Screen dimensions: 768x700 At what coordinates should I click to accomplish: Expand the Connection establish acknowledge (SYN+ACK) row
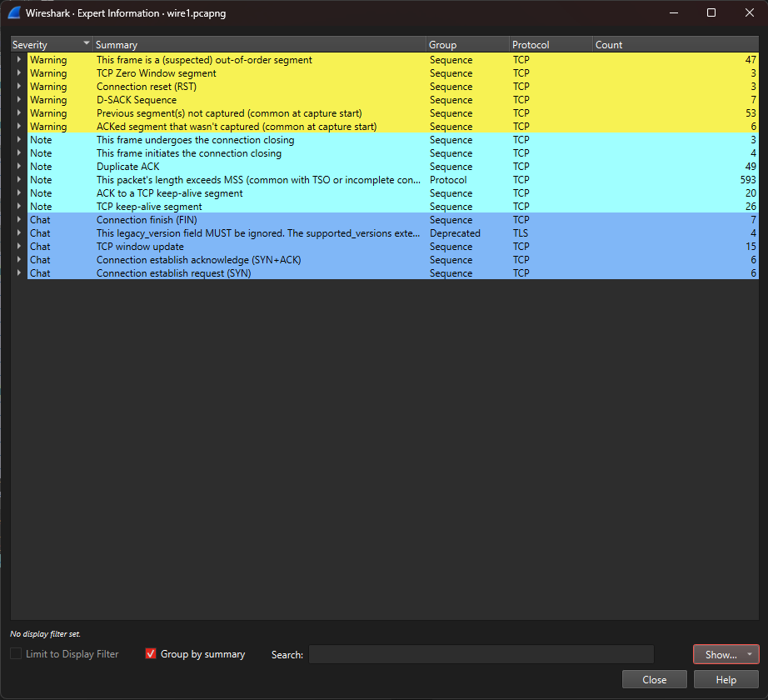pos(18,259)
